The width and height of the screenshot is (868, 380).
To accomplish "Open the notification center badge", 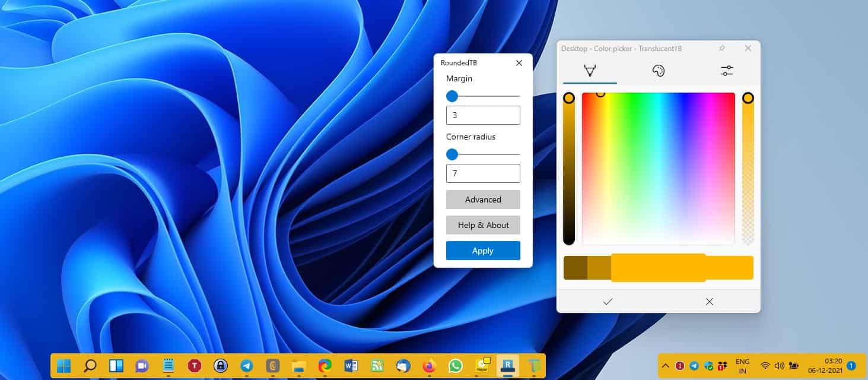I will pos(851,366).
